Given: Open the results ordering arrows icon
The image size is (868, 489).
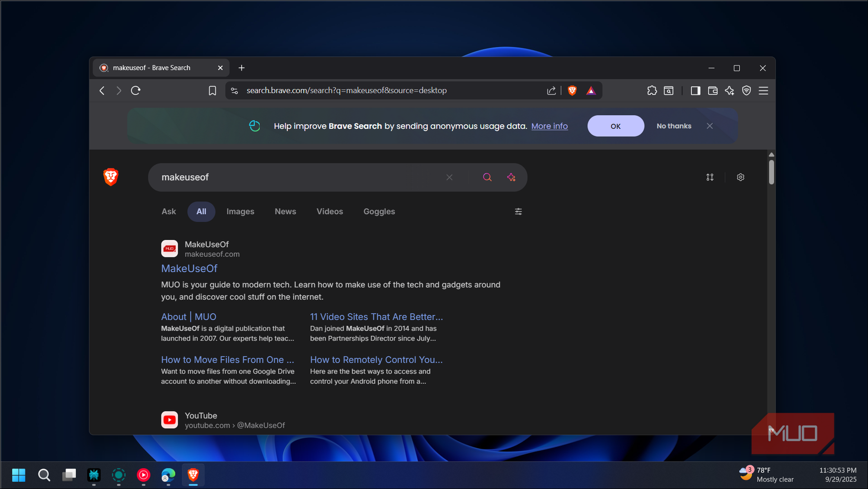Looking at the screenshot, I should tap(710, 177).
